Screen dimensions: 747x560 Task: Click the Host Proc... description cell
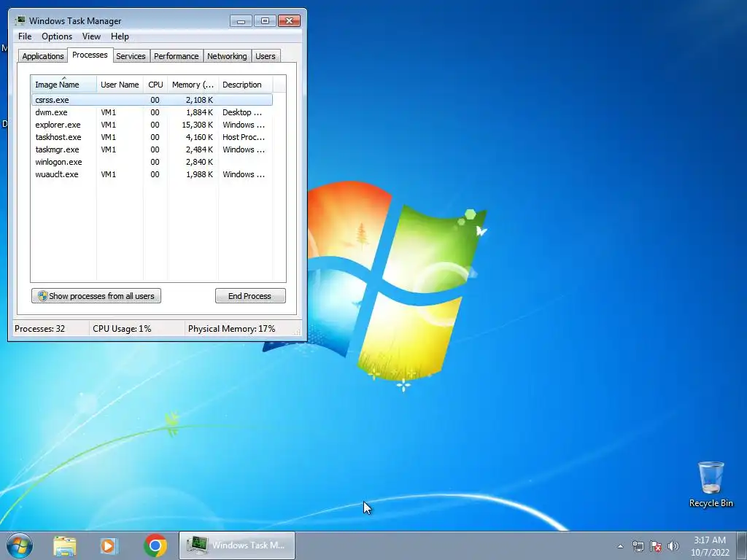click(x=244, y=137)
